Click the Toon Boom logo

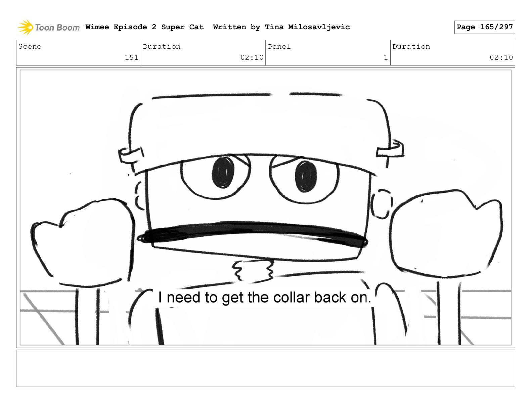[x=49, y=27]
